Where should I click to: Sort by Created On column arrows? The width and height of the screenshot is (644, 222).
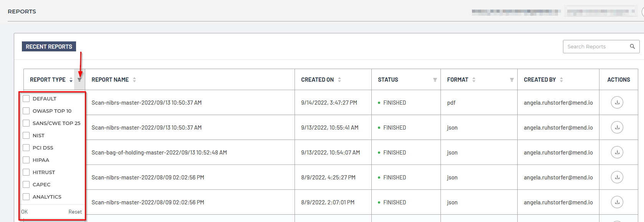(339, 80)
